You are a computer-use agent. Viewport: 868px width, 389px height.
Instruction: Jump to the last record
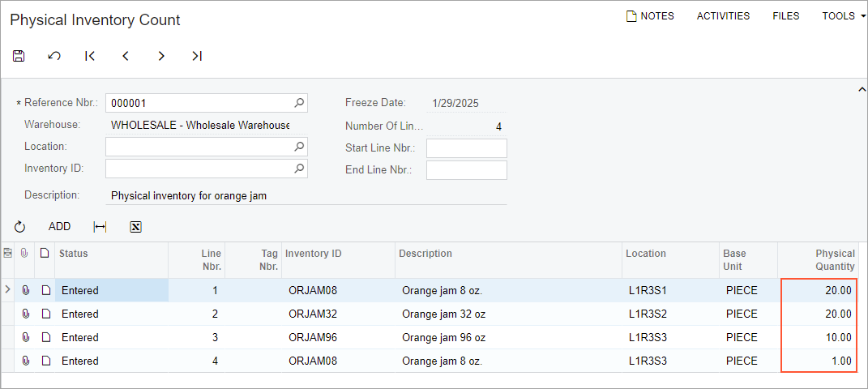(x=197, y=56)
